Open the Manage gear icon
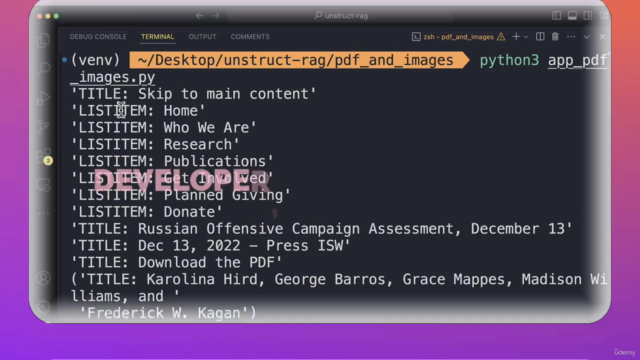Viewport: 640px width, 360px height. pyautogui.click(x=44, y=306)
